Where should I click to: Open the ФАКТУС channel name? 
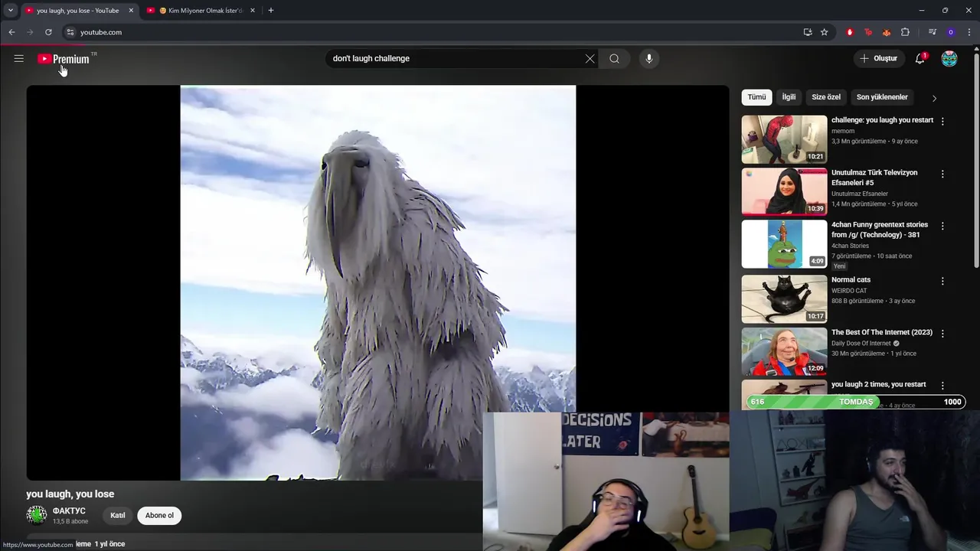coord(69,510)
